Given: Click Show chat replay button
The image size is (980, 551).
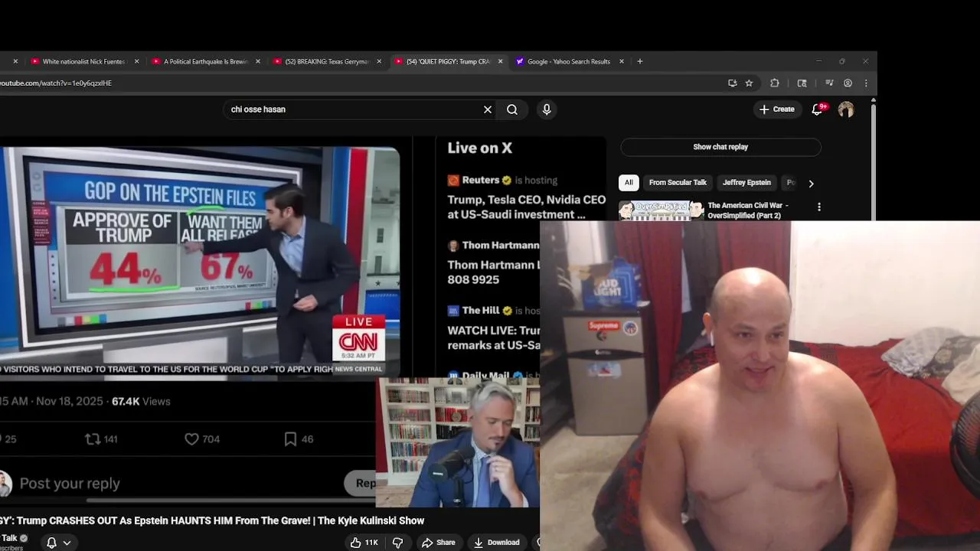Looking at the screenshot, I should pyautogui.click(x=720, y=147).
